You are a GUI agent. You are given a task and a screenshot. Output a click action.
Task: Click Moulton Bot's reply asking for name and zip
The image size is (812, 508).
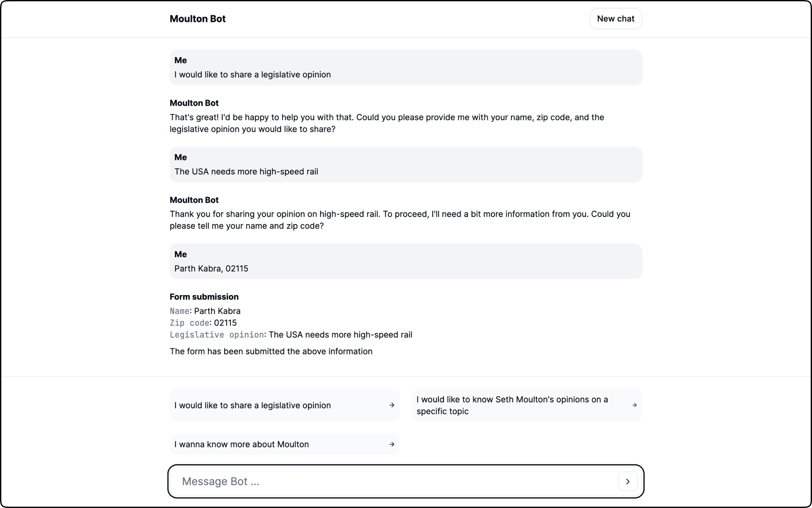pos(400,219)
